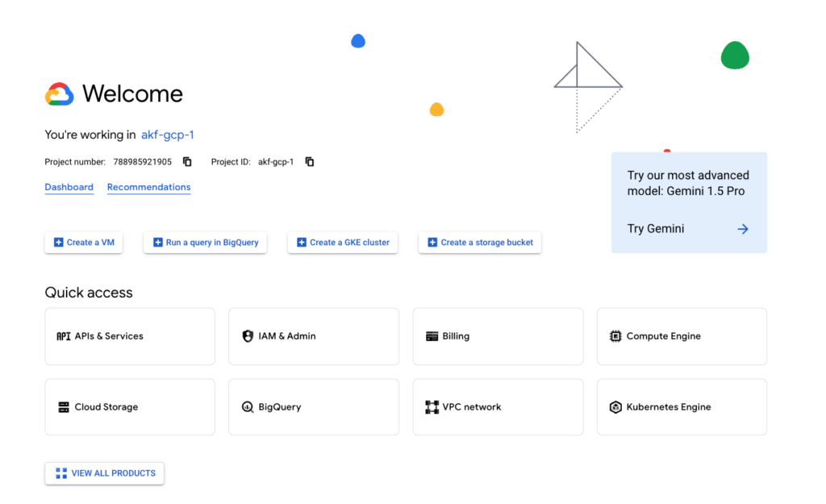The width and height of the screenshot is (826, 504).
Task: Copy the Project ID akf-gcp-1
Action: pyautogui.click(x=310, y=161)
